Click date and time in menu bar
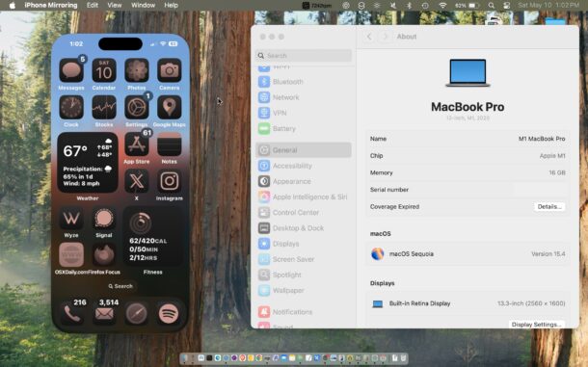The width and height of the screenshot is (588, 367). pyautogui.click(x=548, y=5)
